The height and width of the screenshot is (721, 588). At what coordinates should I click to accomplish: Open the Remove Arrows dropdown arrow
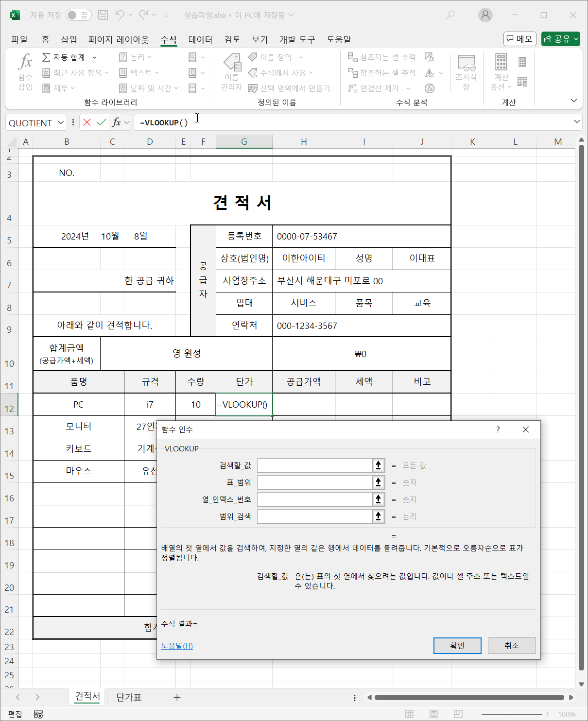coord(408,88)
